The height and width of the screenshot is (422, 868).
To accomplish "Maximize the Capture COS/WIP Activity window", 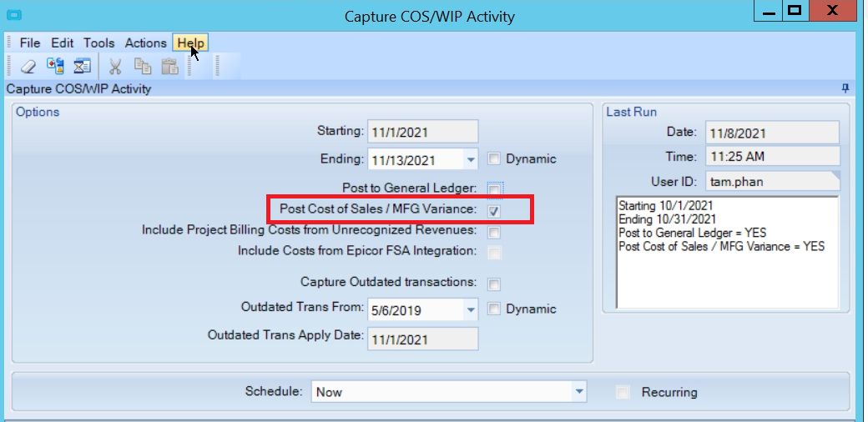I will (x=796, y=12).
